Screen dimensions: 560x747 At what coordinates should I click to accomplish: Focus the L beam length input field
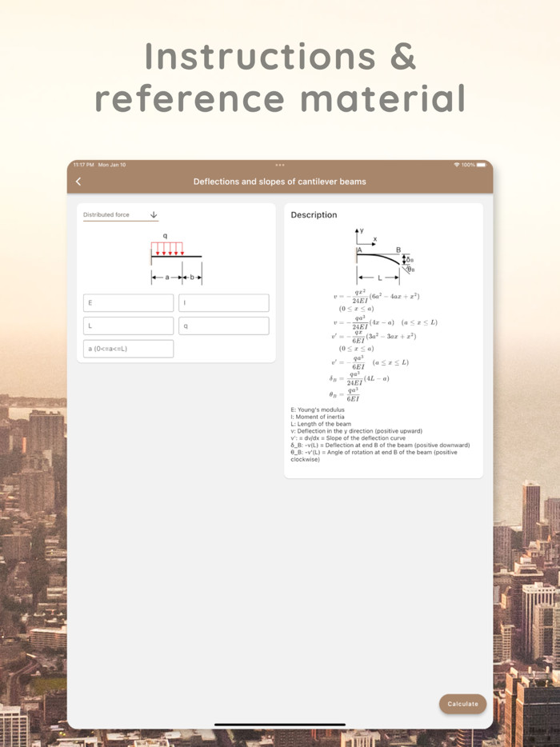[x=128, y=326]
